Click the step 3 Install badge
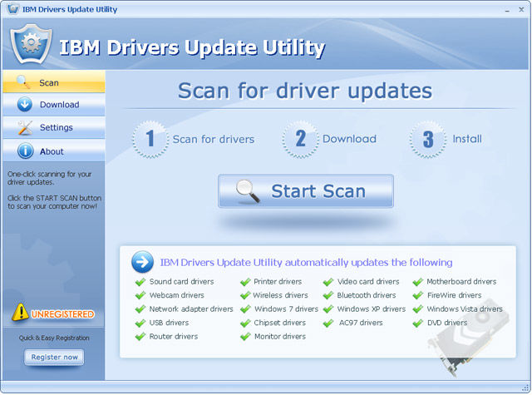532x395 pixels. [x=427, y=139]
